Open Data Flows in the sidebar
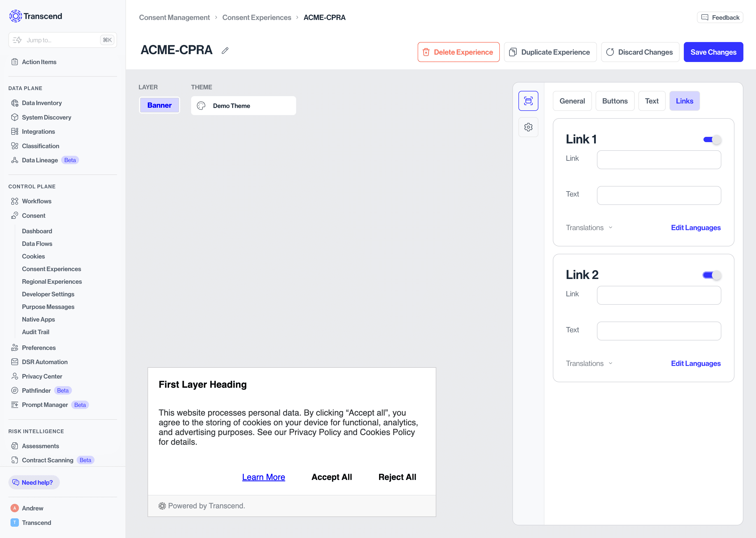Screen dimensions: 756x538 [37, 244]
